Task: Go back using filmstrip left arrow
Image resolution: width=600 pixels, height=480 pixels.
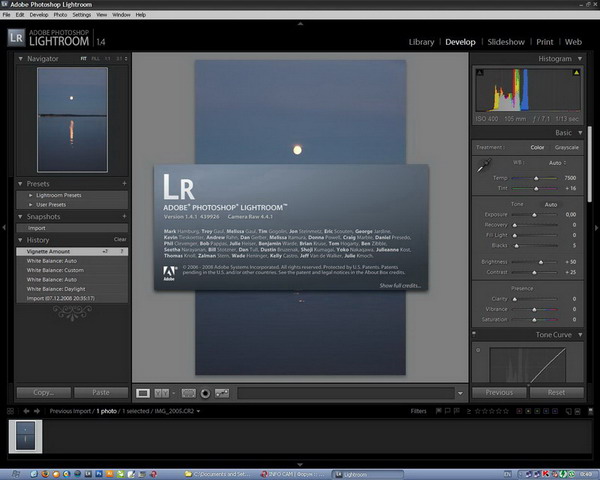Action: [x=26, y=411]
